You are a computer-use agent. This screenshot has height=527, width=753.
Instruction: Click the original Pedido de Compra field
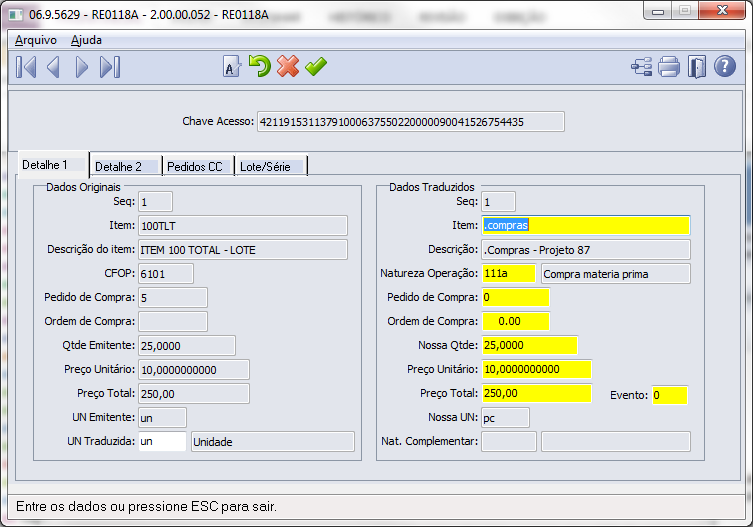(x=173, y=297)
